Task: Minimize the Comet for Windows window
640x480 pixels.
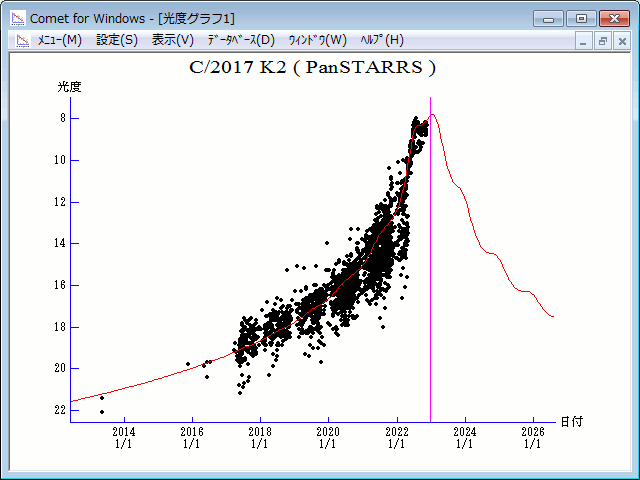Action: 548,19
